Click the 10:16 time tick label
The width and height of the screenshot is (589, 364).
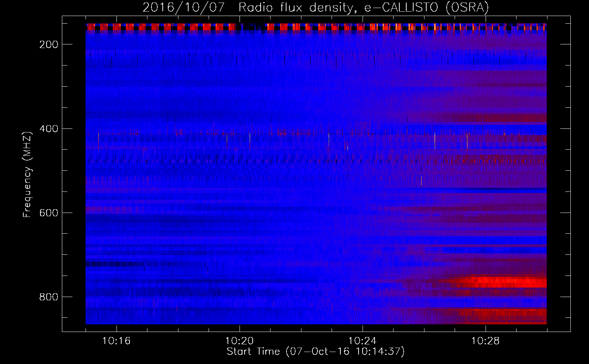(x=116, y=341)
